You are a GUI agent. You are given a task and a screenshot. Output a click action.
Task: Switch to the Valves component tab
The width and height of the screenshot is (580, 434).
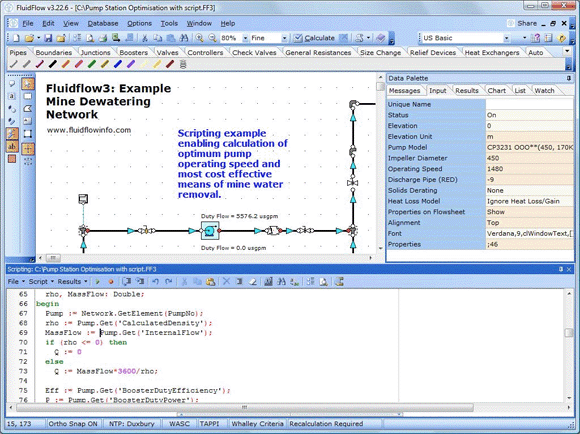point(167,53)
